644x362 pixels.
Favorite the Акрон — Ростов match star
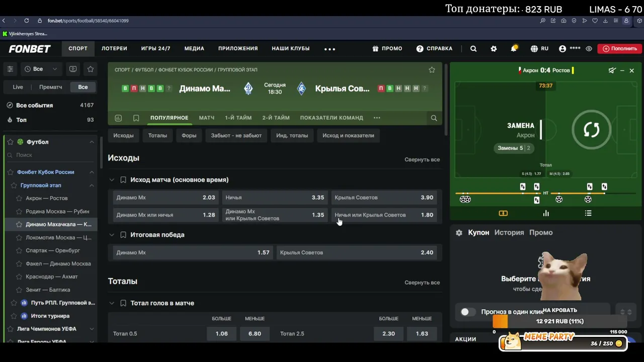[19, 198]
